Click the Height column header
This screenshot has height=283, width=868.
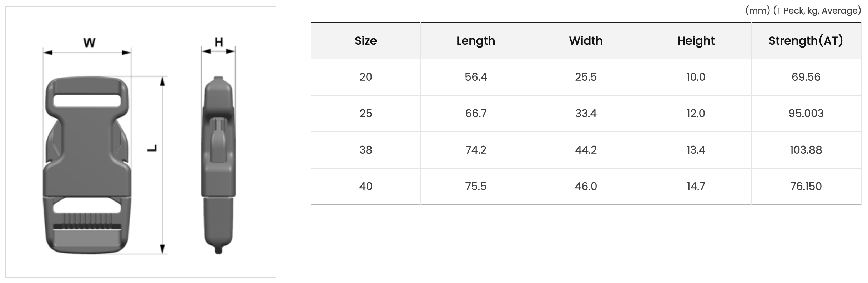pos(696,41)
